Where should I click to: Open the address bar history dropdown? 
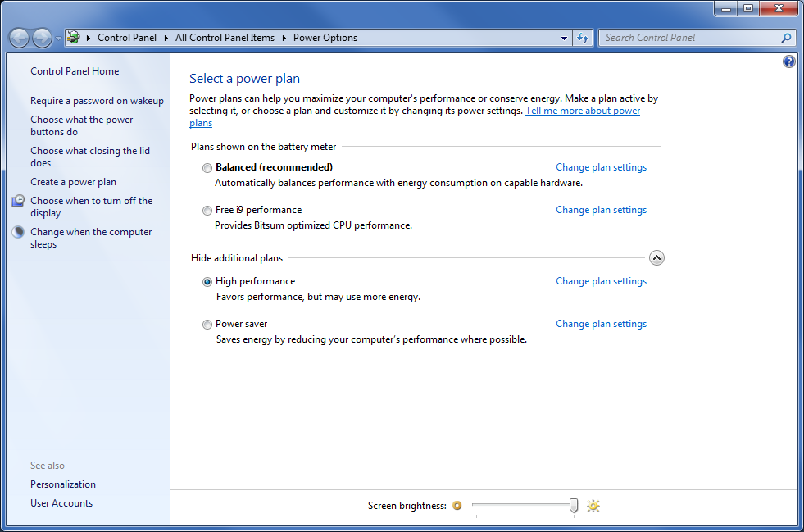click(564, 38)
